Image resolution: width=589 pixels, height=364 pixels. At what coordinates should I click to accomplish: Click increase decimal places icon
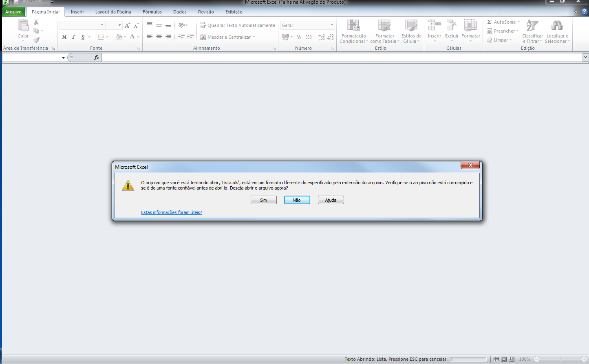(x=322, y=37)
